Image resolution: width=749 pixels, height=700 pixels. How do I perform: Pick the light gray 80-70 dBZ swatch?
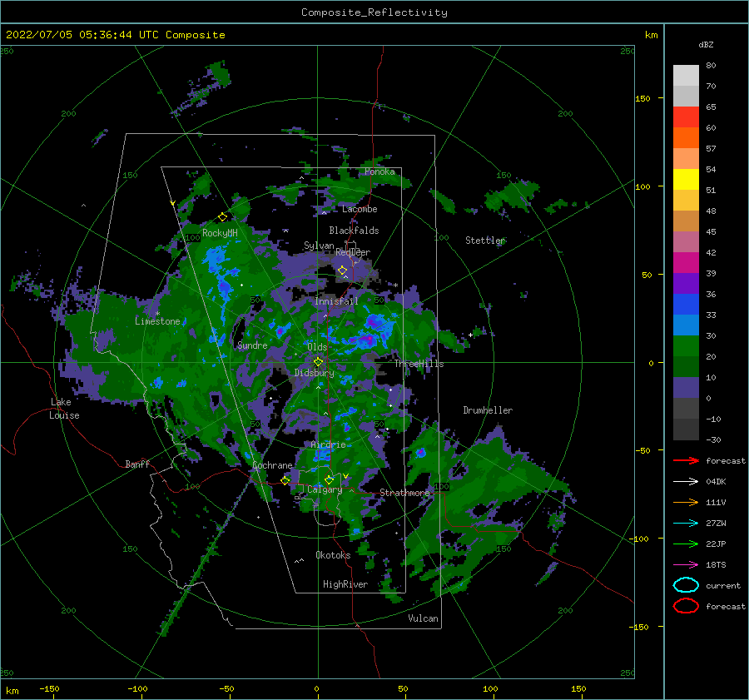[686, 76]
